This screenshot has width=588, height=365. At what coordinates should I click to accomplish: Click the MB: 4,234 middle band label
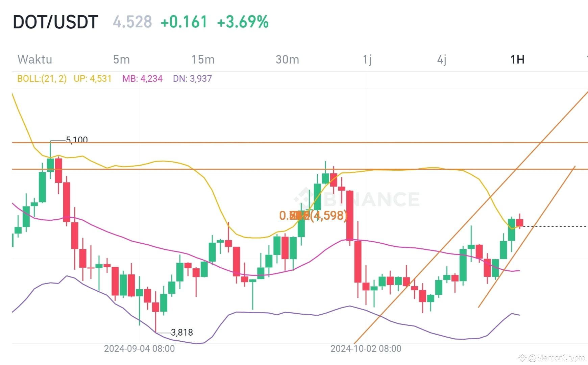click(x=142, y=78)
